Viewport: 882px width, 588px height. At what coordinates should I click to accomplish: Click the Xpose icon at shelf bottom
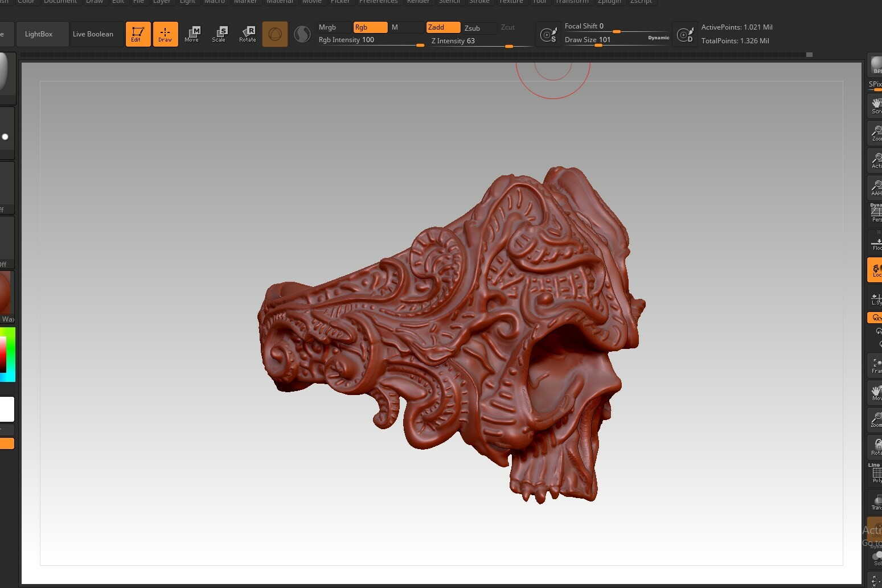click(x=876, y=580)
